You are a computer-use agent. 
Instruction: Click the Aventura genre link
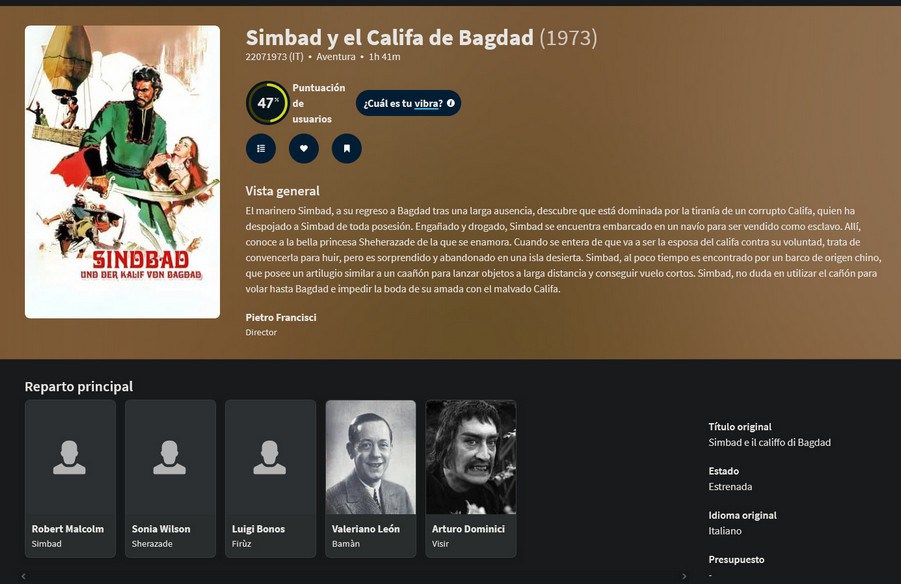tap(336, 57)
